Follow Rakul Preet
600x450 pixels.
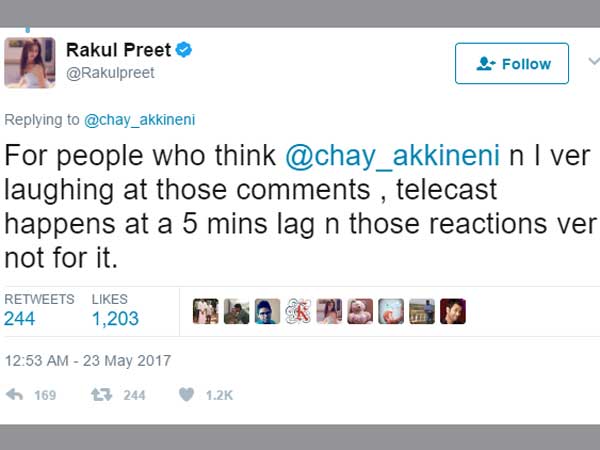[x=511, y=64]
